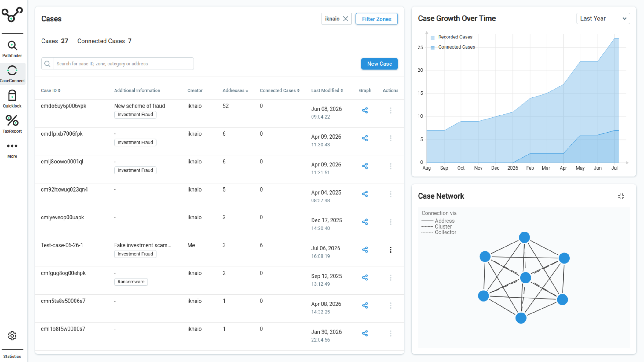The image size is (644, 362).
Task: Open graph for Test-case-06-26-1
Action: click(x=365, y=250)
